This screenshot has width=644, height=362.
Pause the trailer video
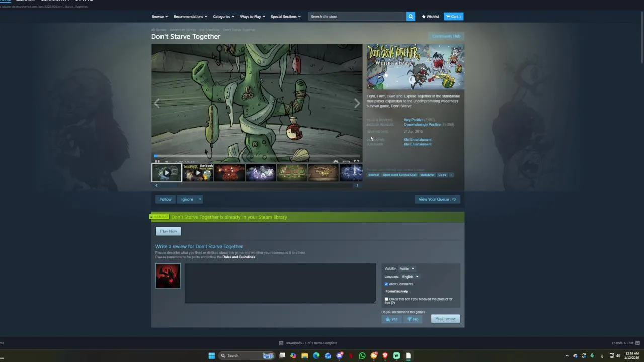(157, 162)
